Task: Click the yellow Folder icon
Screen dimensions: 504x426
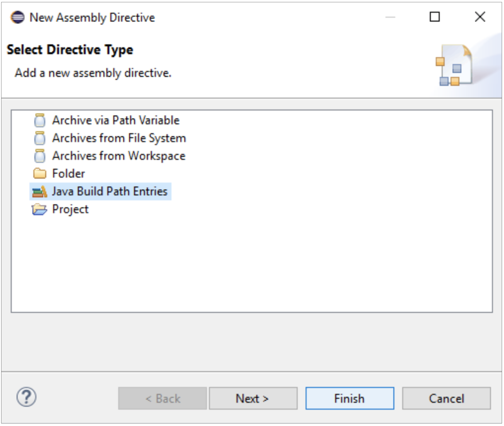Action: coord(40,173)
